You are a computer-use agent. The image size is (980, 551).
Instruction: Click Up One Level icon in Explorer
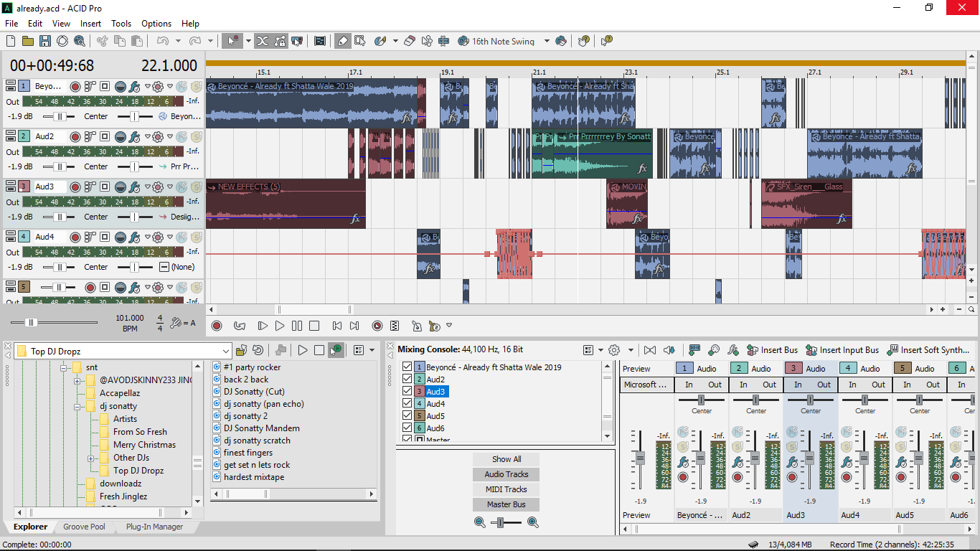pos(241,350)
